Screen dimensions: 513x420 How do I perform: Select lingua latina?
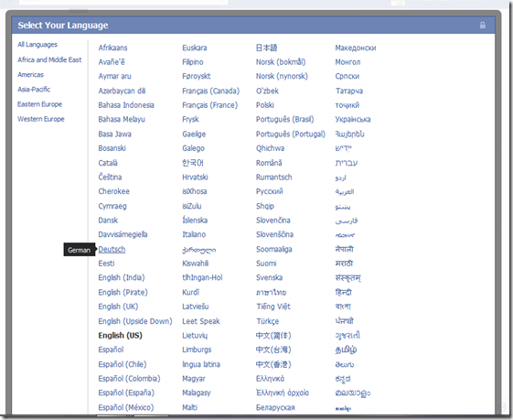point(201,364)
